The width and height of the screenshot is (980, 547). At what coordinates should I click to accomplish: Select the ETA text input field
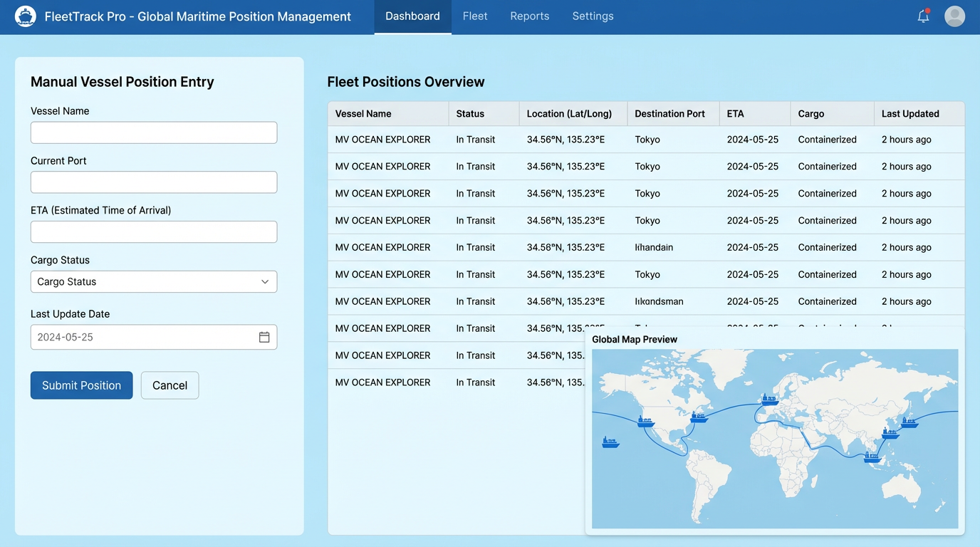coord(154,232)
